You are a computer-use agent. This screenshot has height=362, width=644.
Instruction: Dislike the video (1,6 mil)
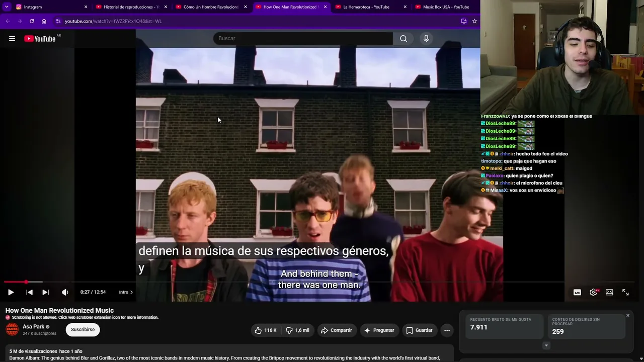297,330
